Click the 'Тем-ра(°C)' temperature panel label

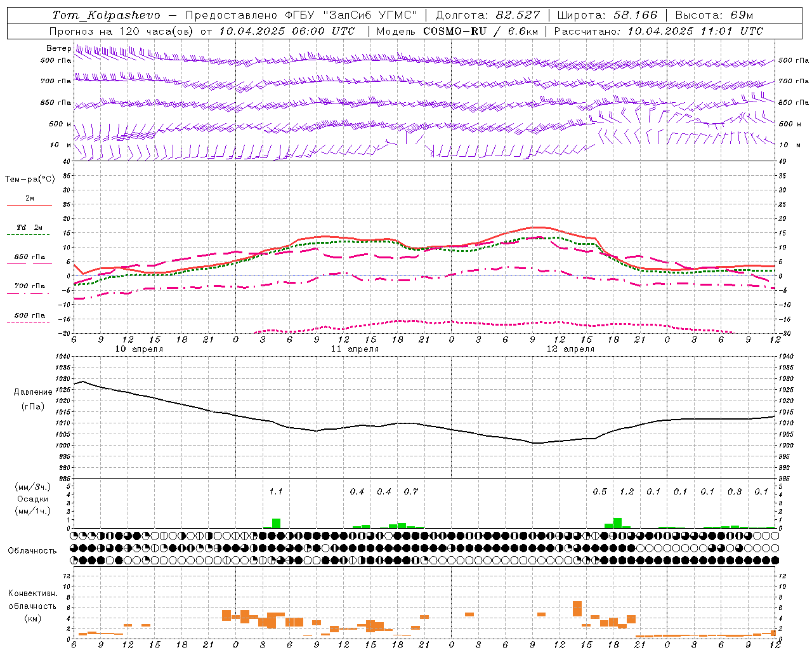click(30, 180)
